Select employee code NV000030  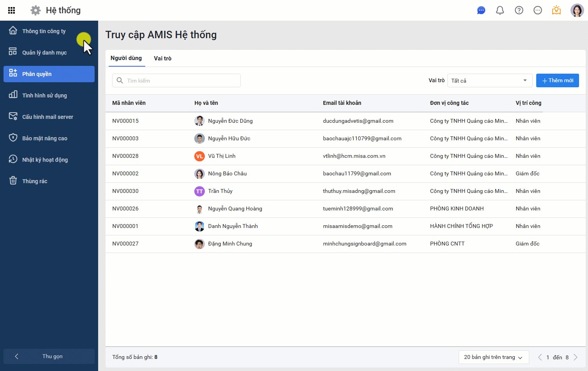click(x=125, y=191)
